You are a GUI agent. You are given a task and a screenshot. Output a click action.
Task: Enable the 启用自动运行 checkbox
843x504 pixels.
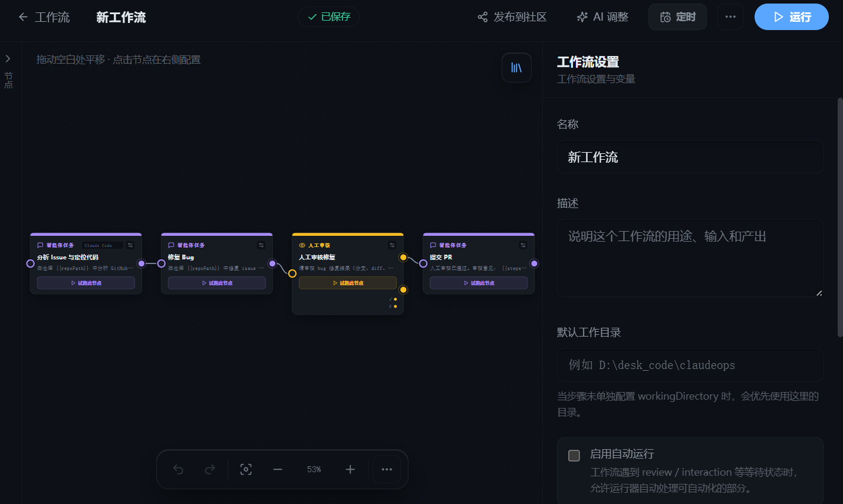pos(574,455)
